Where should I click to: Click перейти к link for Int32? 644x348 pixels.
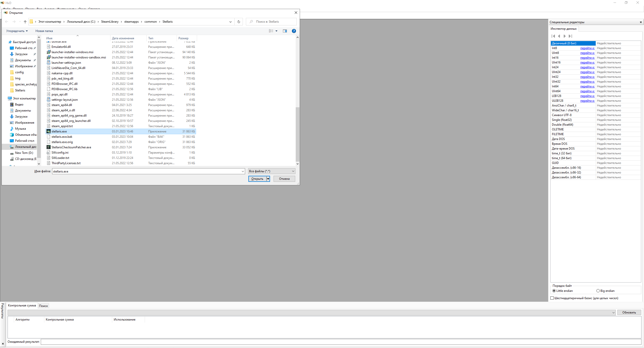(x=587, y=77)
